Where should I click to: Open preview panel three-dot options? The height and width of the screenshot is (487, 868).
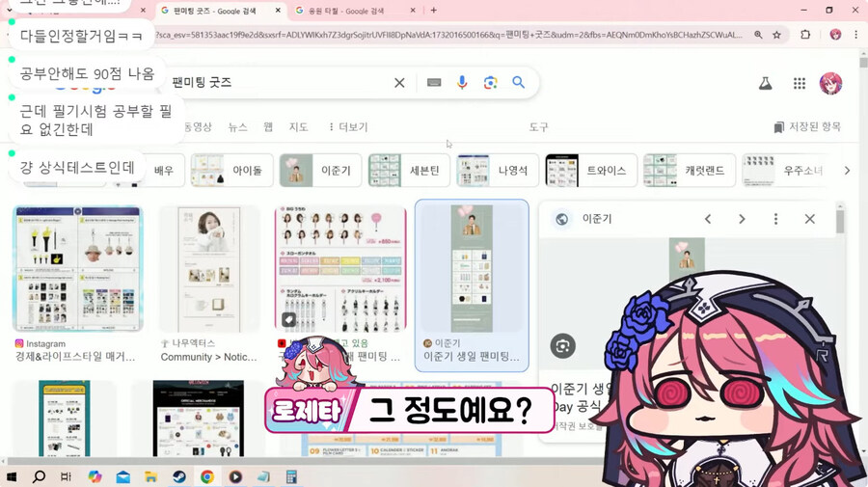pos(775,219)
